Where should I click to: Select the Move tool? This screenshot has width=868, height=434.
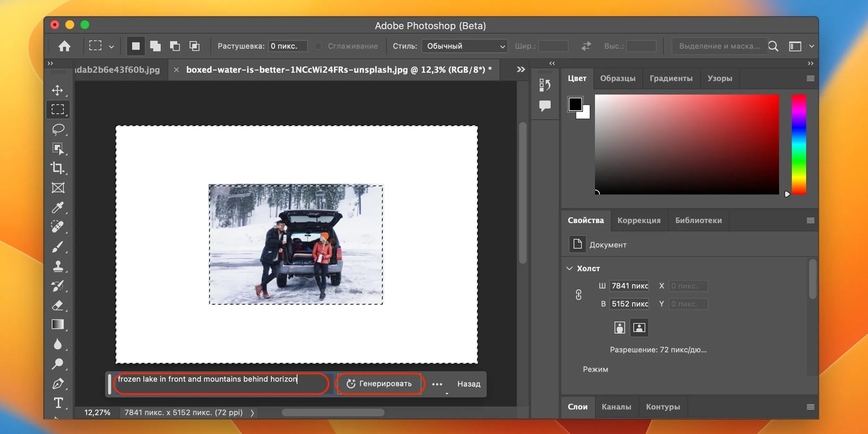[58, 90]
